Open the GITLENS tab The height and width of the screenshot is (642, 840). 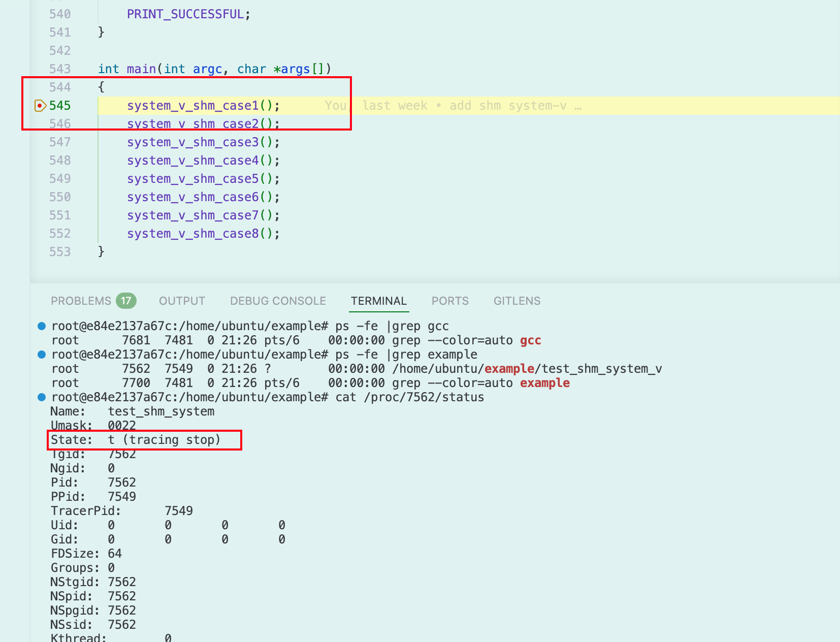[517, 301]
